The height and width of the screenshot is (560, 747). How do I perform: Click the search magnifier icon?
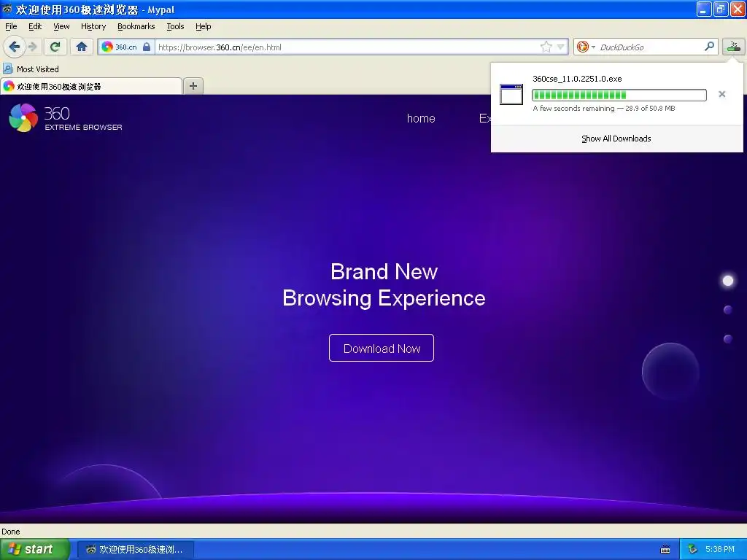709,46
